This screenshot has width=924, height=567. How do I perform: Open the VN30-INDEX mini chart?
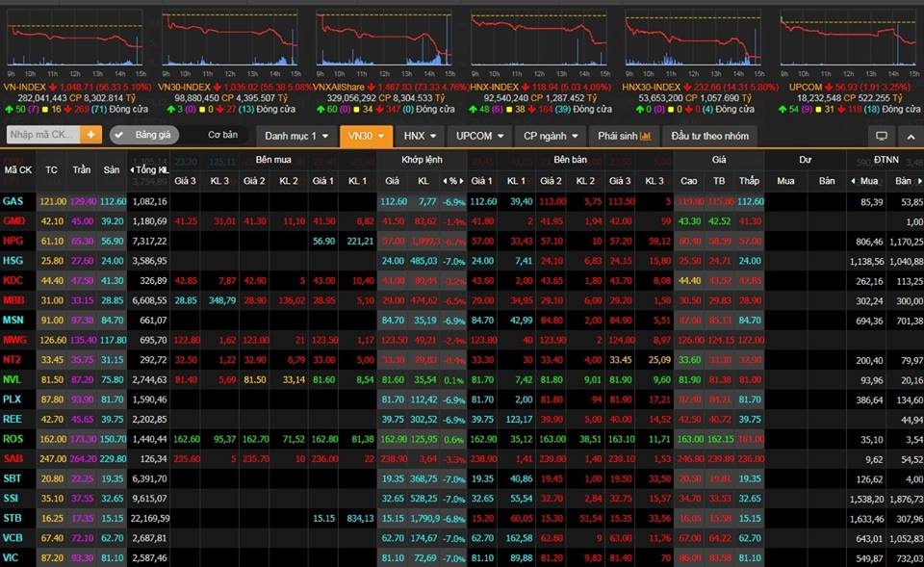click(230, 39)
